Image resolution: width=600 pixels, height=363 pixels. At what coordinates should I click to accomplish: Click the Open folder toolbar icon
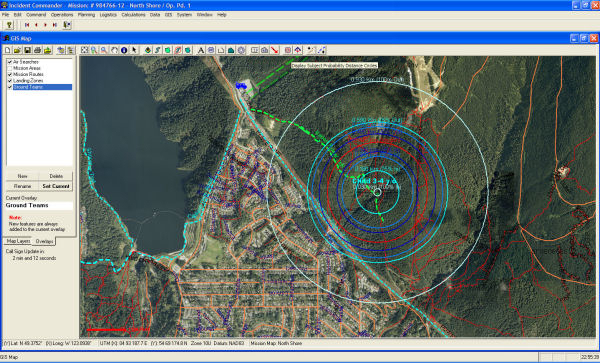click(17, 50)
